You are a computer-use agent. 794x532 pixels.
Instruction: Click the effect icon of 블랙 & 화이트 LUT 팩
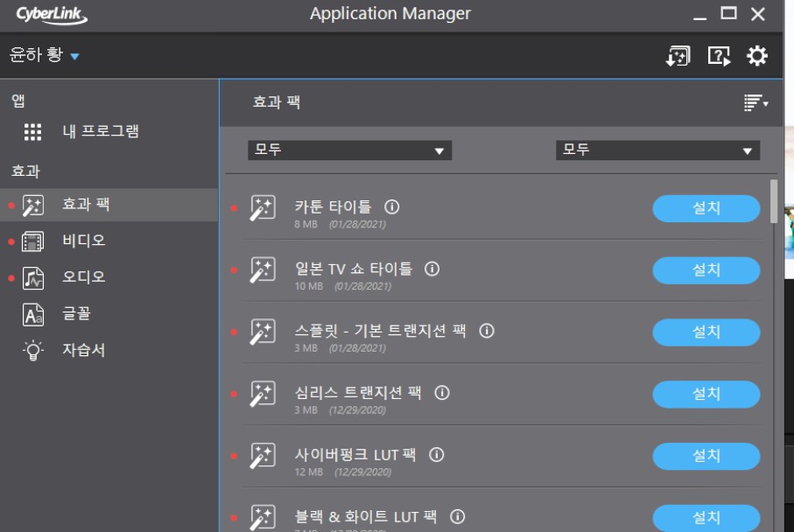[x=263, y=517]
